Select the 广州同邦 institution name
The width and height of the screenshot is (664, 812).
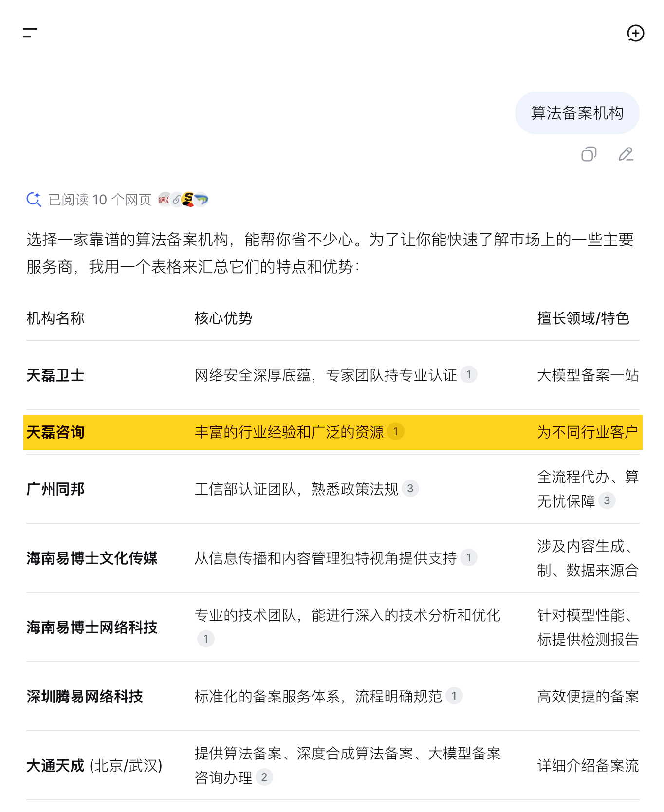pos(55,489)
